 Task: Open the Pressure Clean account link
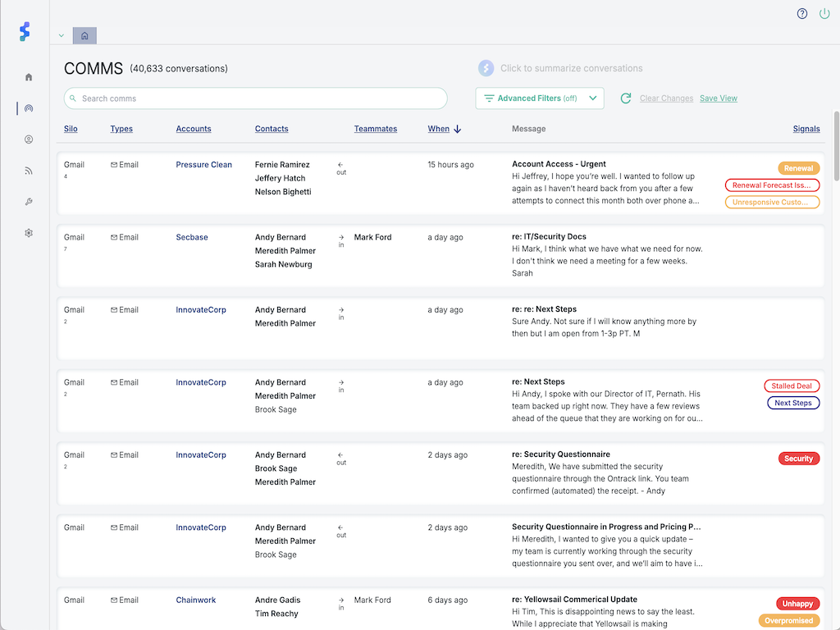pyautogui.click(x=203, y=165)
